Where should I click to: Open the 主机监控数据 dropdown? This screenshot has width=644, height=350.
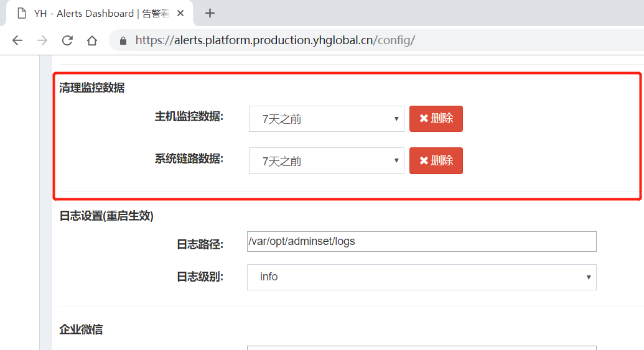tap(326, 119)
